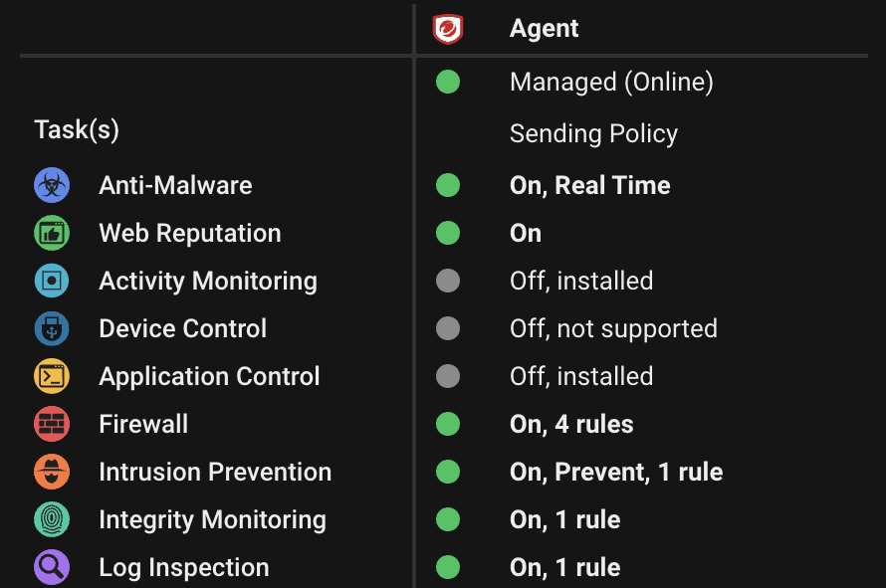
Task: Click the Log Inspection magnifier icon
Action: (51, 567)
